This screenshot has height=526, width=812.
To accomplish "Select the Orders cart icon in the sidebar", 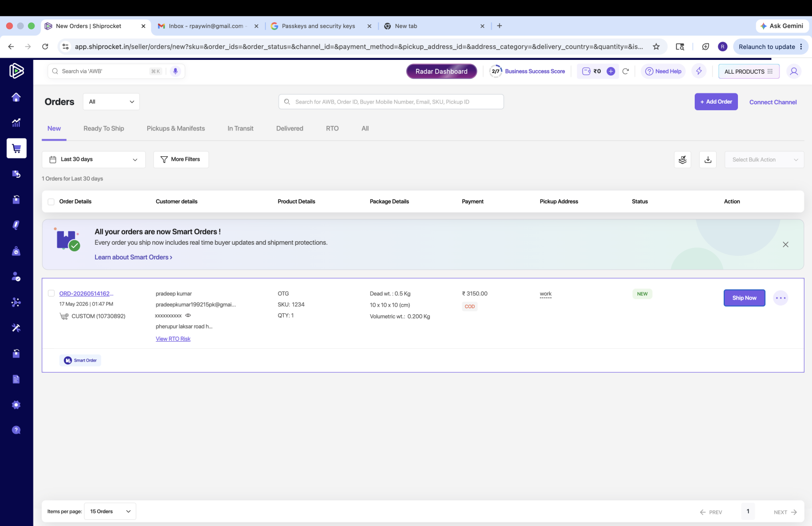I will 16,148.
